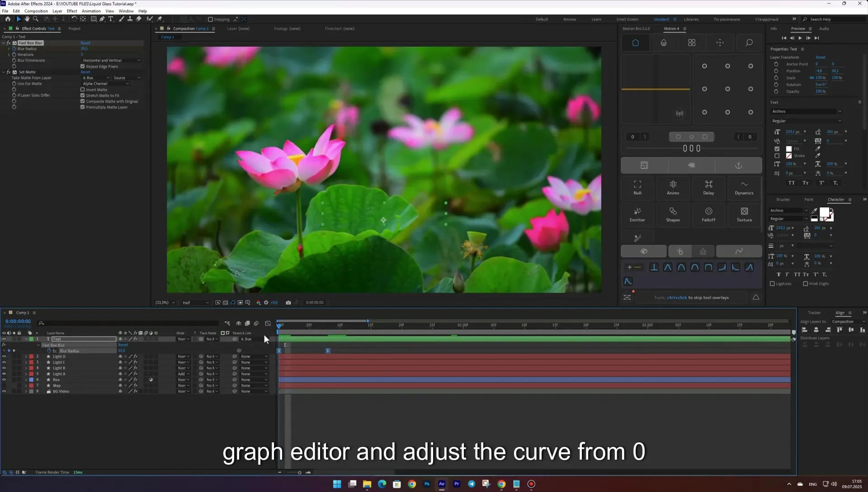Select the Zoom tool in toolbar

click(36, 19)
